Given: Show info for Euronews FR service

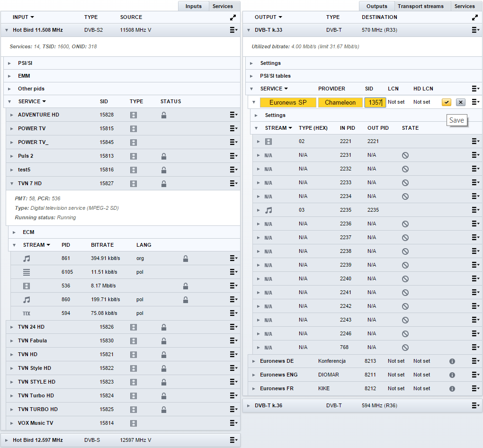Looking at the screenshot, I should pyautogui.click(x=452, y=388).
